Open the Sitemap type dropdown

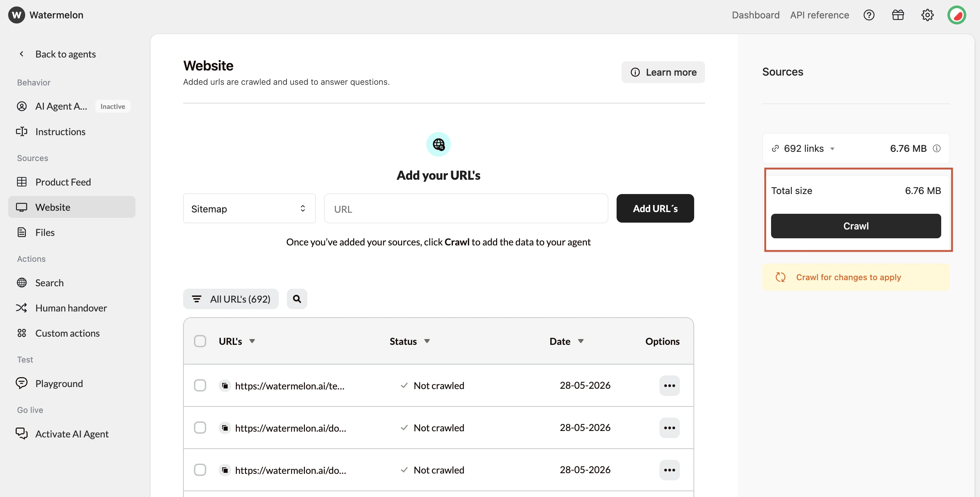click(249, 209)
